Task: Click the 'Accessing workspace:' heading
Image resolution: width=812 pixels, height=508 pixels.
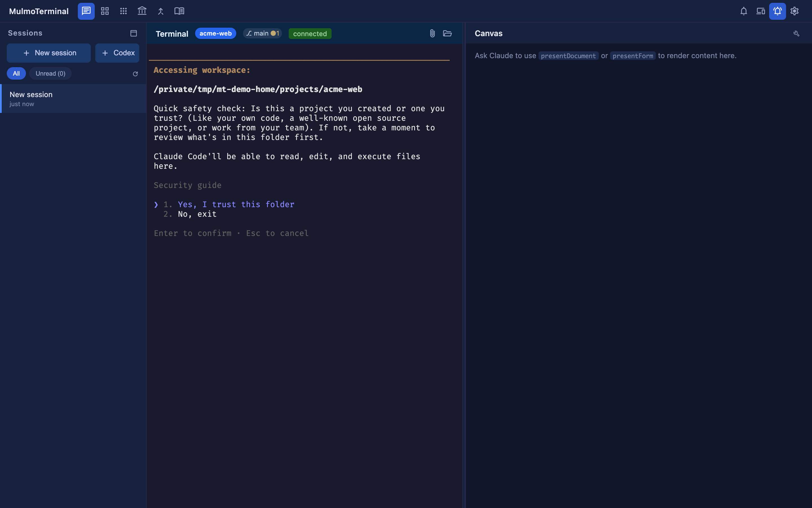Action: [202, 70]
